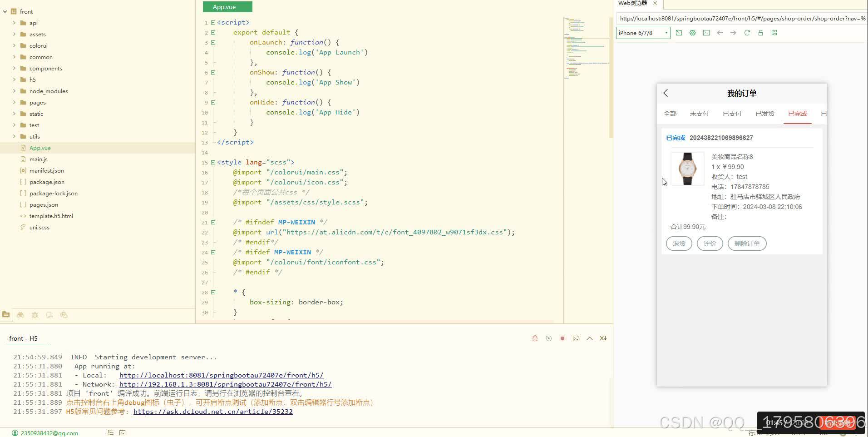Select the 已支付 order tab
This screenshot has height=437, width=868.
pos(732,114)
